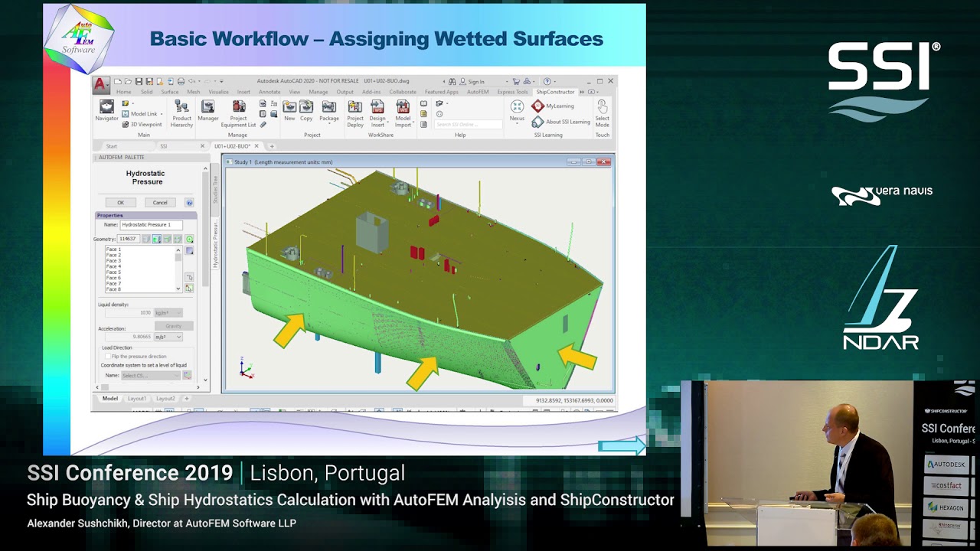Open the Mesh ribbon tab

click(194, 92)
